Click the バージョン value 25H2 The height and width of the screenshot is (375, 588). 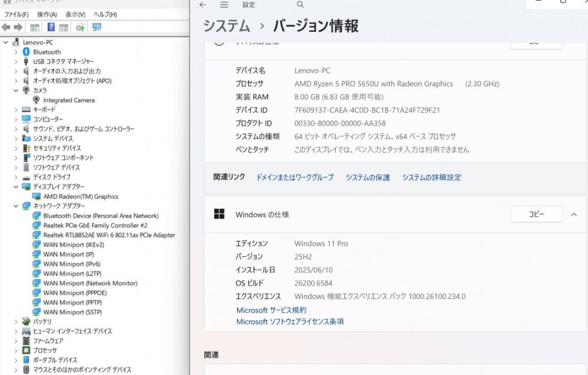pyautogui.click(x=303, y=257)
